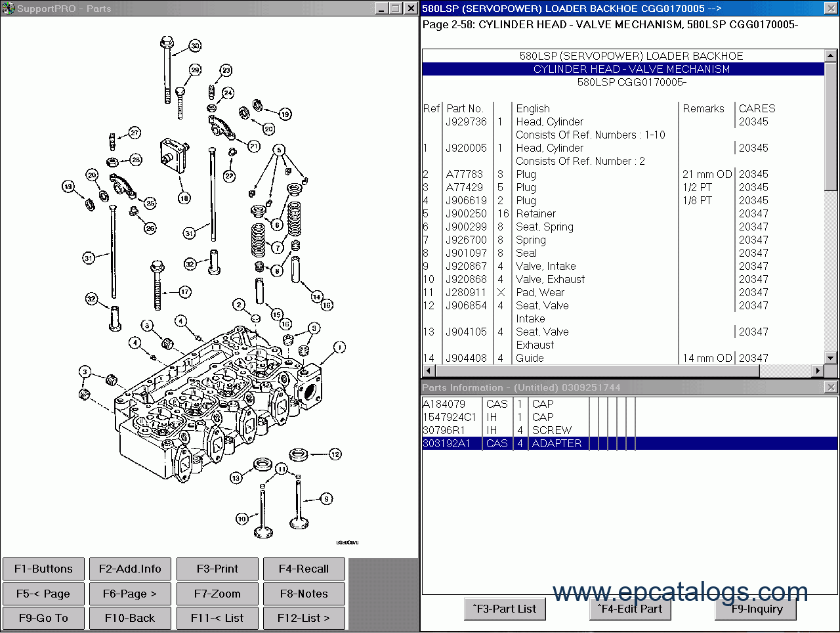Select 1547924C1 CAP in Parts Information

coord(629,417)
